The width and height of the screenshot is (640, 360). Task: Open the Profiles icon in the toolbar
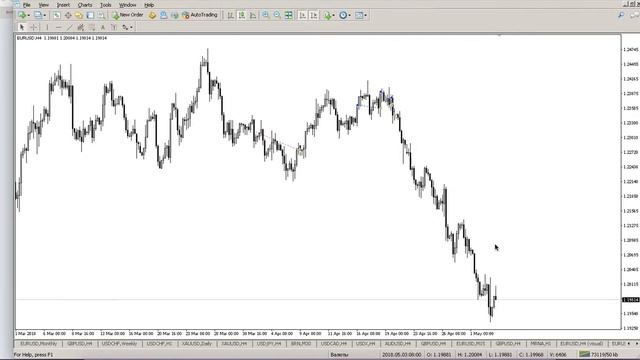pos(38,15)
